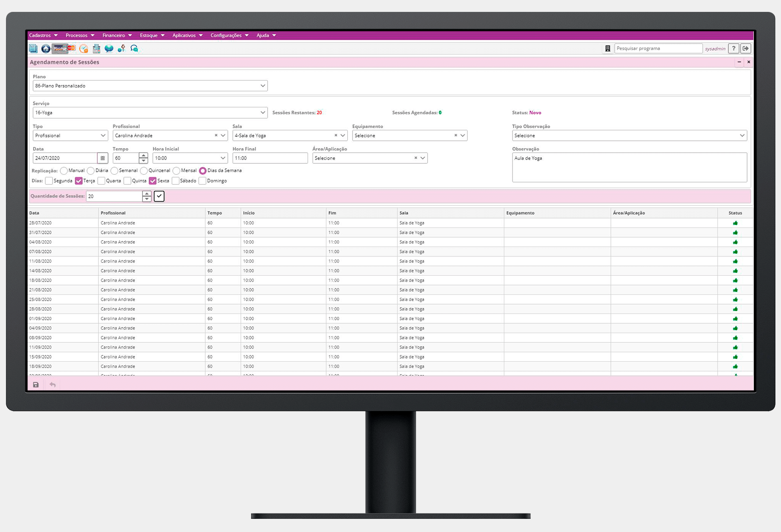Click the Pesquisar programa search field
The width and height of the screenshot is (781, 532).
658,49
